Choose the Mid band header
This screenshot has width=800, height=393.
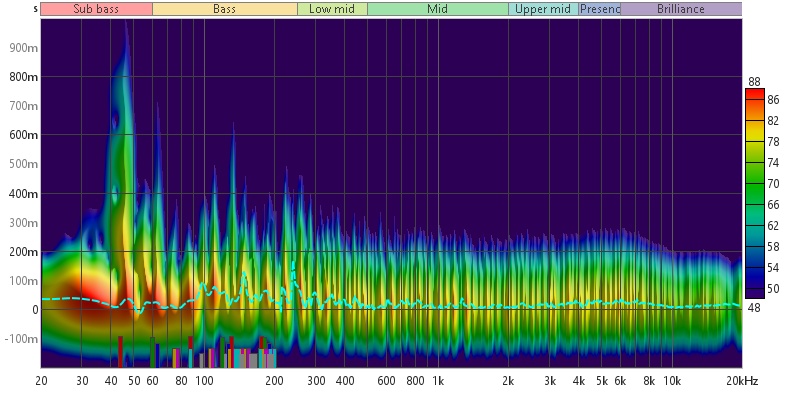click(438, 9)
